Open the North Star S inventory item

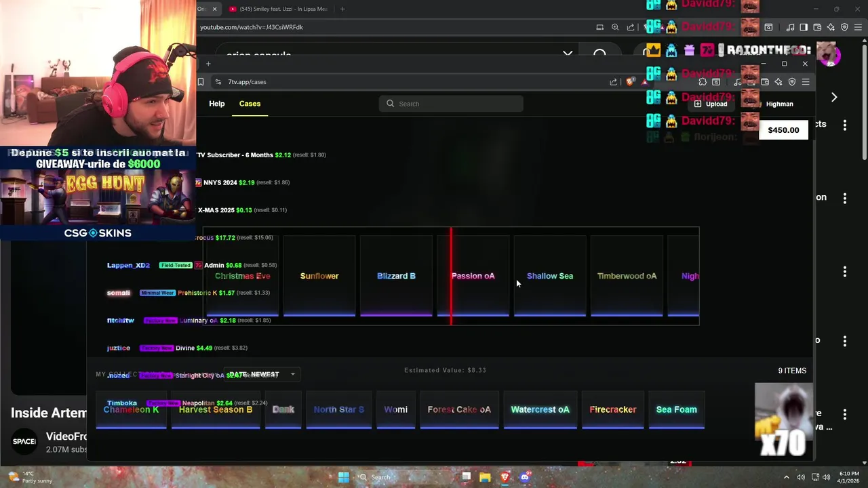tap(338, 409)
